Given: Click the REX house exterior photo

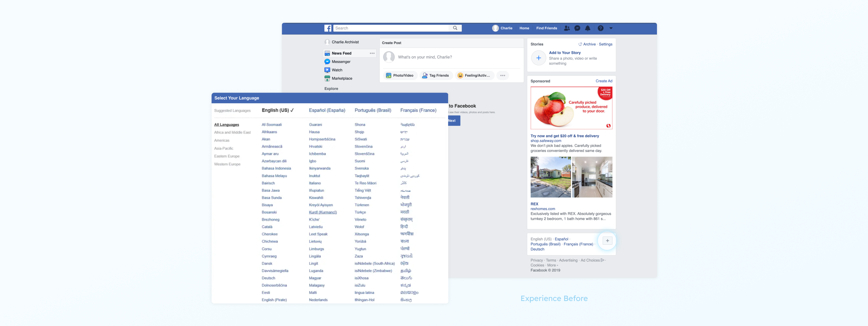Looking at the screenshot, I should pos(551,177).
